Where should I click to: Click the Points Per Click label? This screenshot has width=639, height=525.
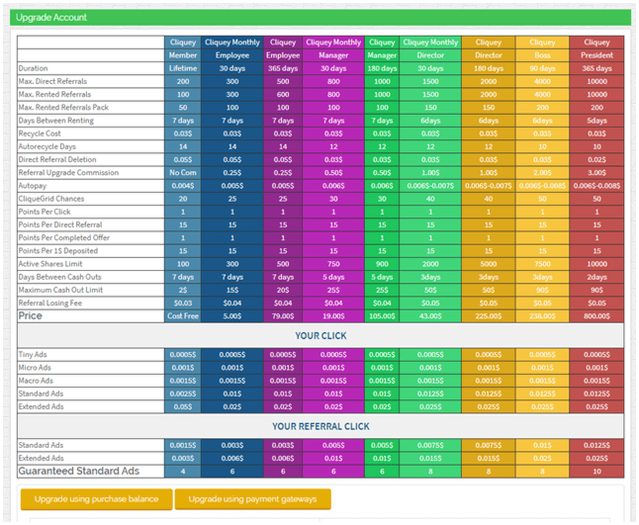44,212
